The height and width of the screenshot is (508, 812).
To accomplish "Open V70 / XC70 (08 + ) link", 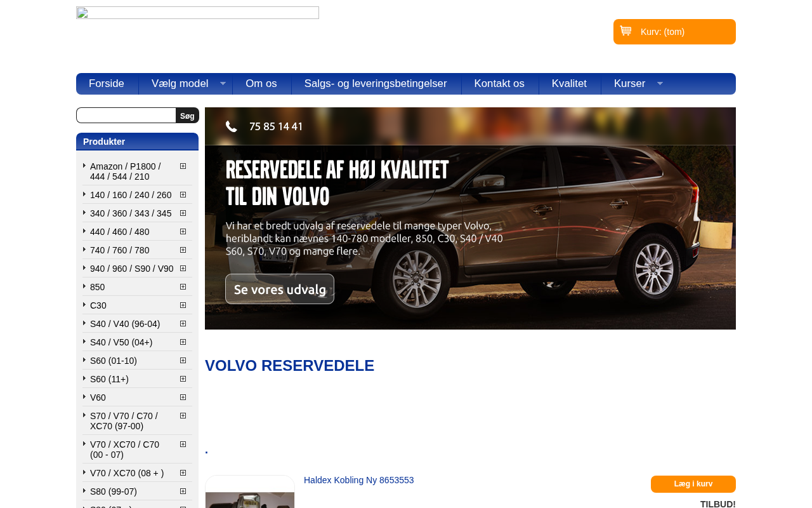I will pyautogui.click(x=127, y=473).
